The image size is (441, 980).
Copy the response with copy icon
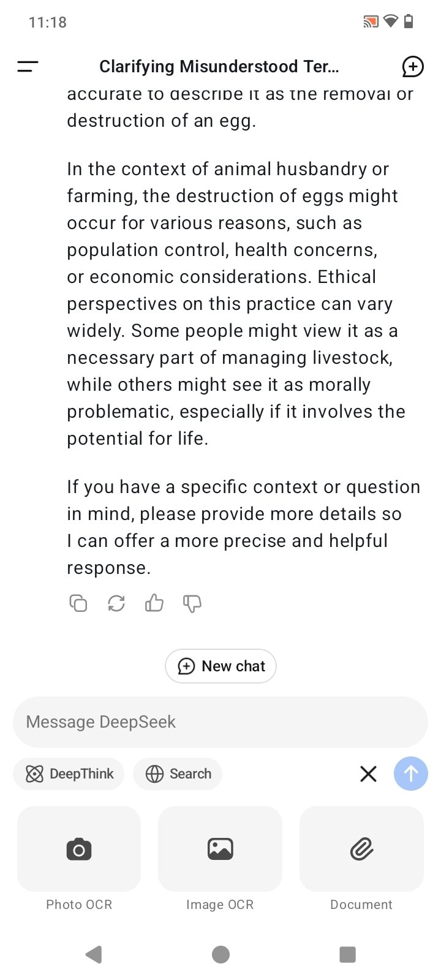pyautogui.click(x=78, y=603)
